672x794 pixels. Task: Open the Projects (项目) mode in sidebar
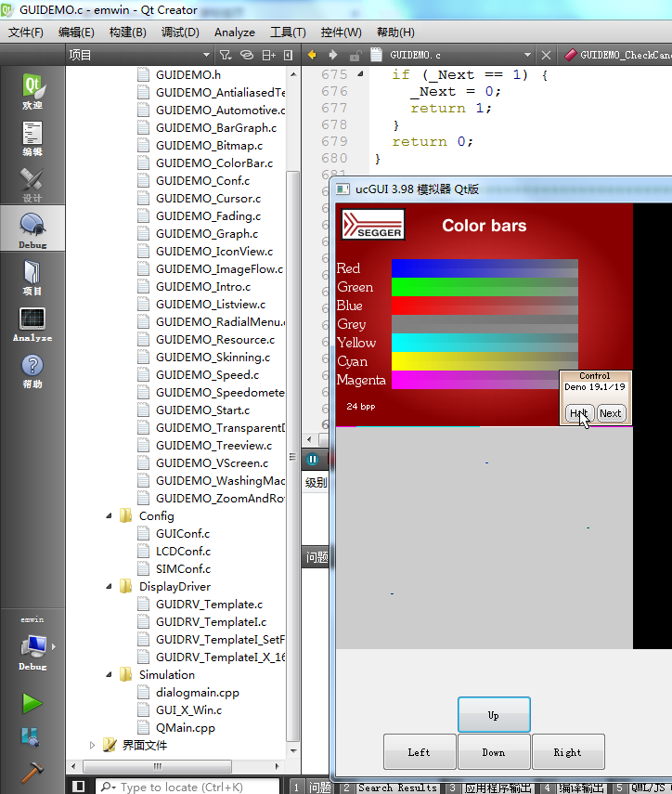click(x=32, y=278)
